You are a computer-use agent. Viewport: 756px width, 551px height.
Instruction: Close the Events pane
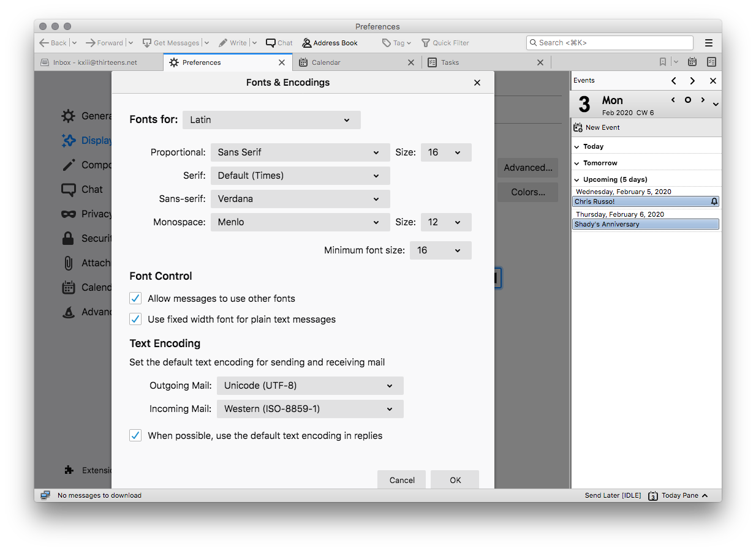point(713,81)
